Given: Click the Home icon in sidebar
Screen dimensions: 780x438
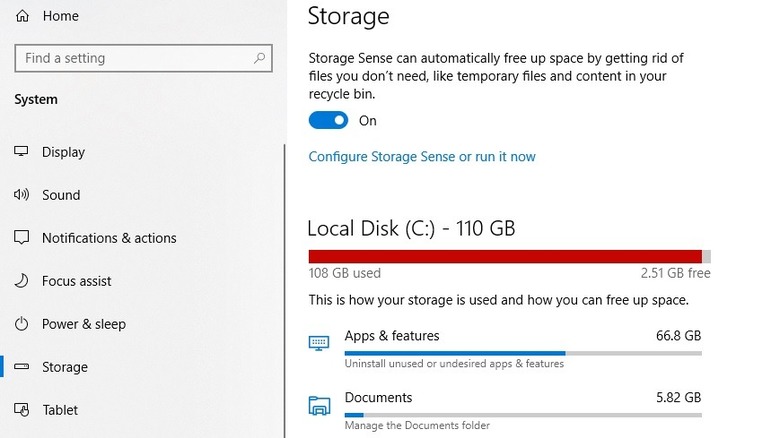Looking at the screenshot, I should [x=22, y=16].
